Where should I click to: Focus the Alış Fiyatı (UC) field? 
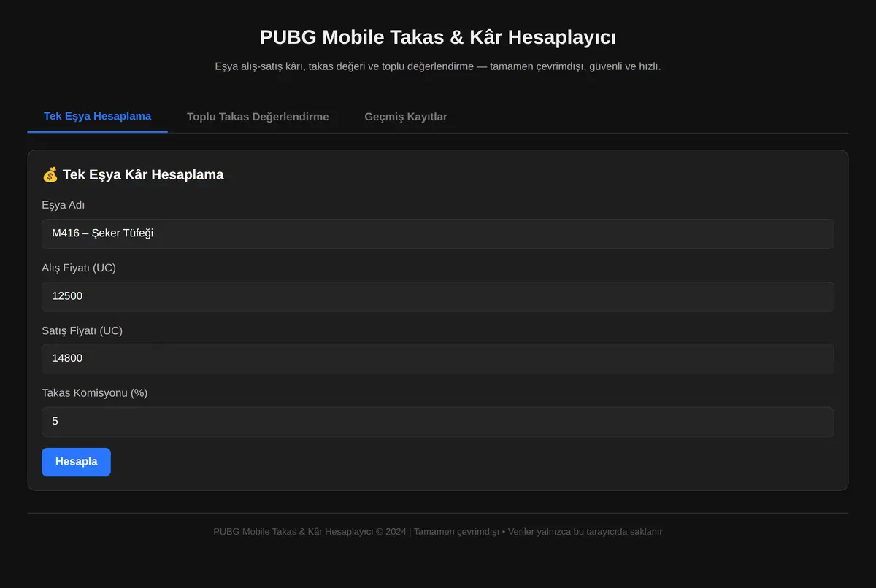438,296
